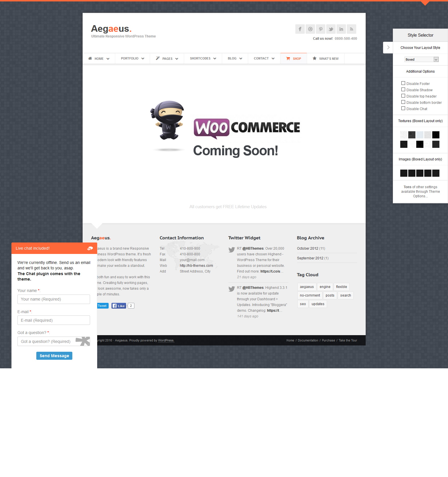The width and height of the screenshot is (448, 477).
Task: Open the Twitter bird icon in header
Action: pyautogui.click(x=331, y=29)
